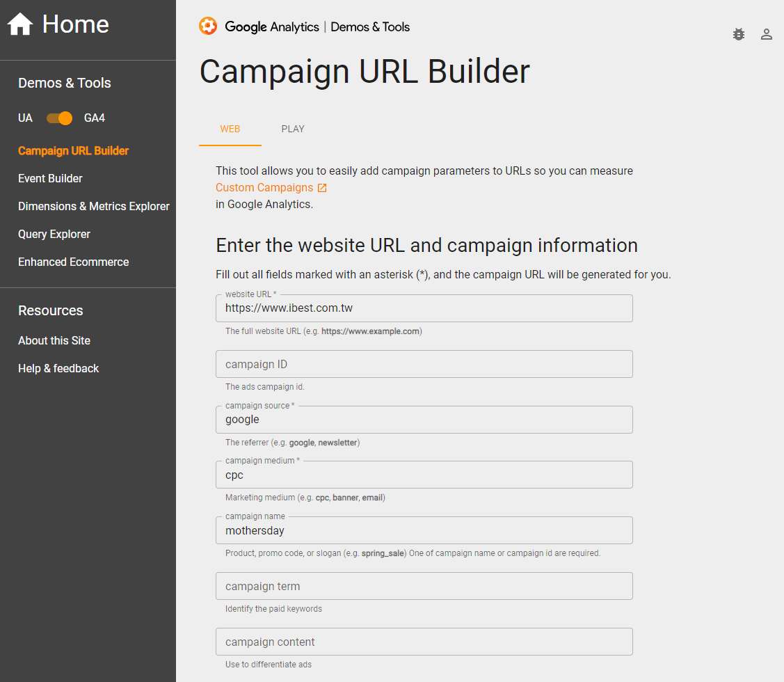
Task: Toggle the UA / GA4 switch
Action: click(60, 118)
